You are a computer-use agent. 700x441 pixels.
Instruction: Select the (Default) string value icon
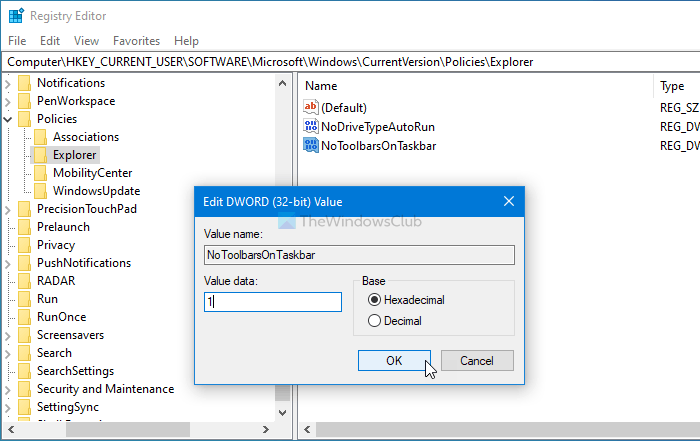coord(311,107)
